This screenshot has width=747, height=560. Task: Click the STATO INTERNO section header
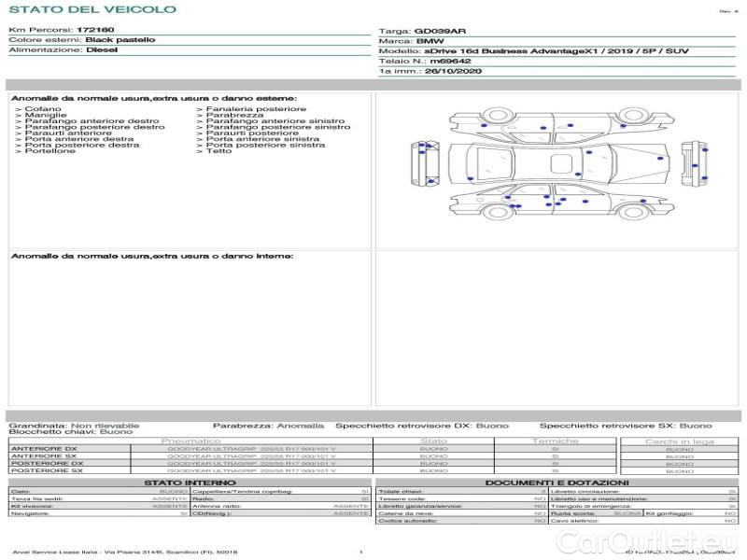pos(190,483)
